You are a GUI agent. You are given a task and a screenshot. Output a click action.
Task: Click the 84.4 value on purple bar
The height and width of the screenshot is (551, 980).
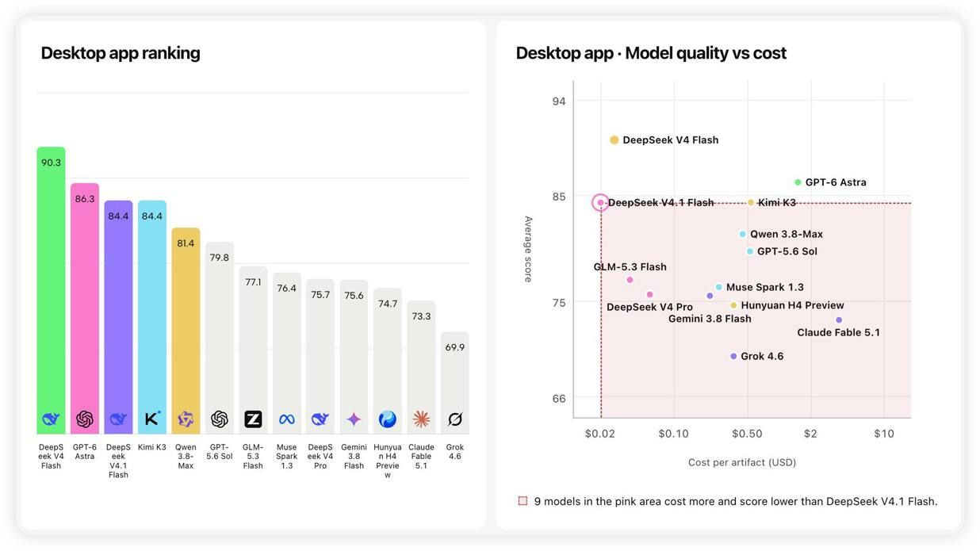click(x=118, y=216)
